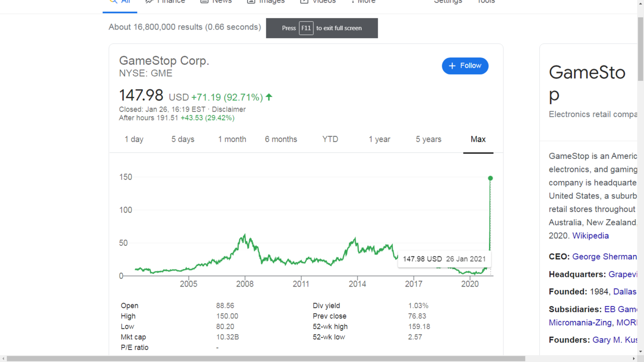This screenshot has height=362, width=644.
Task: Click the NYSE: GME ticker text
Action: (x=145, y=73)
